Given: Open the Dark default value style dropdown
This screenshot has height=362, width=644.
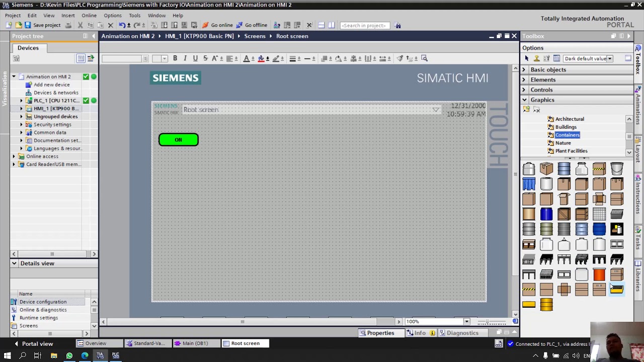Looking at the screenshot, I should tap(609, 58).
